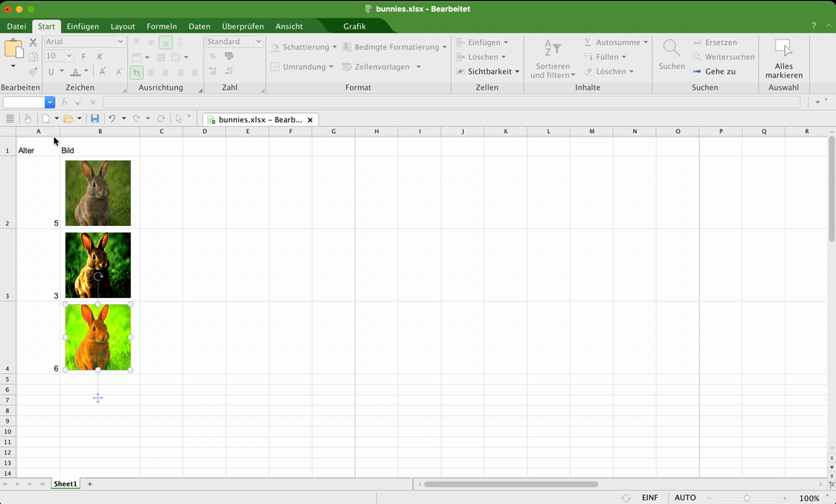Switch to the Formeln ribbon tab
The image size is (836, 504).
[x=161, y=26]
